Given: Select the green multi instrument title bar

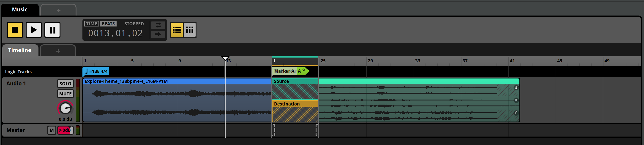Looking at the screenshot, I should (x=419, y=81).
